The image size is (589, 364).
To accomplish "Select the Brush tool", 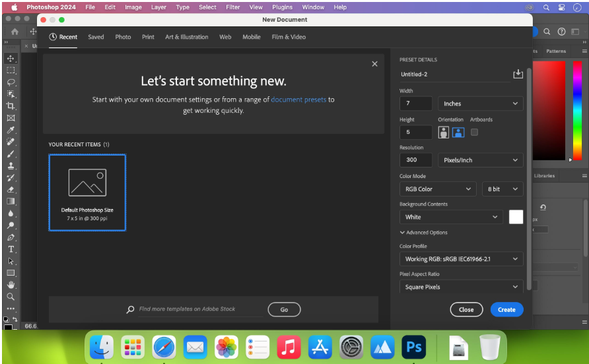I will tap(11, 154).
